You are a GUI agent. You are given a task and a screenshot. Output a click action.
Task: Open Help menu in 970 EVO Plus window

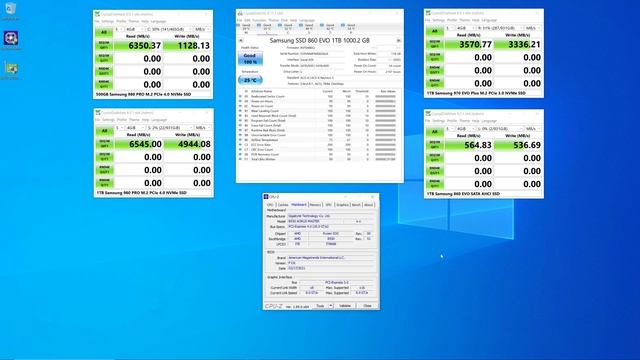point(476,20)
